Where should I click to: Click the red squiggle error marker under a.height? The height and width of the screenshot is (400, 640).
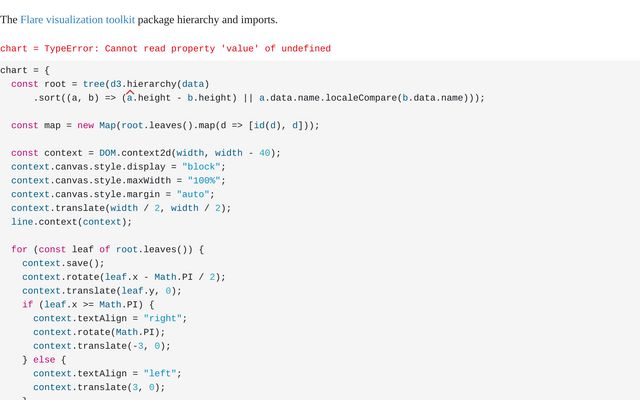click(x=129, y=93)
